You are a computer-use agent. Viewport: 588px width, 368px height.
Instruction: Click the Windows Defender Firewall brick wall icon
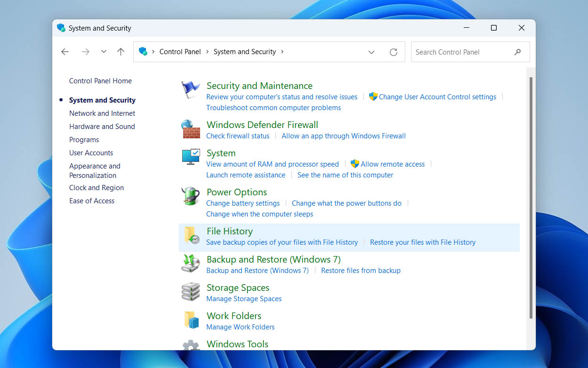point(191,129)
